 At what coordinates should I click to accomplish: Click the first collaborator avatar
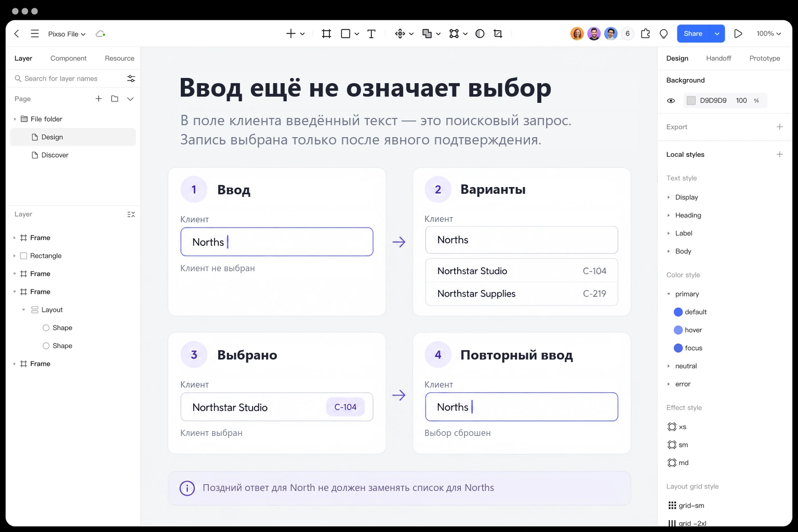(x=577, y=34)
